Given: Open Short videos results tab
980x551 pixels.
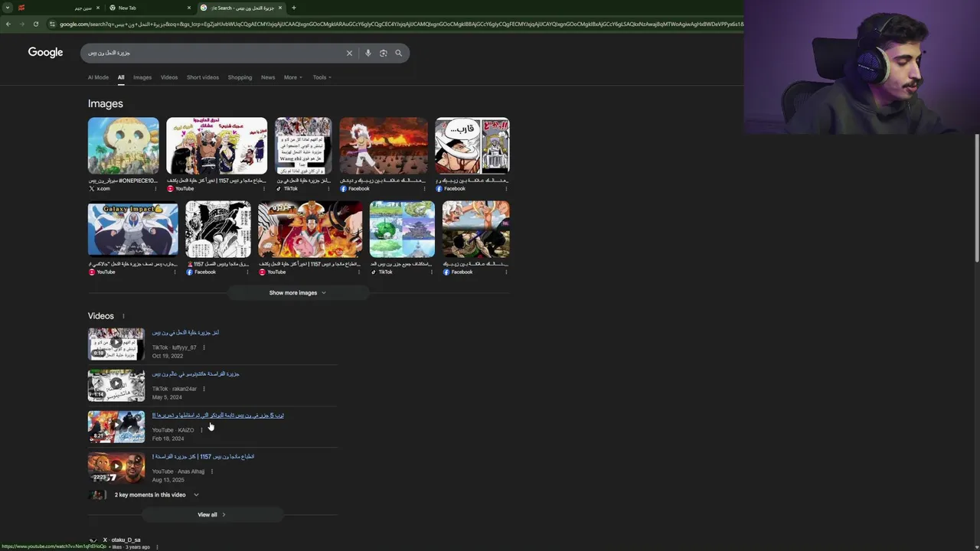Looking at the screenshot, I should (203, 77).
